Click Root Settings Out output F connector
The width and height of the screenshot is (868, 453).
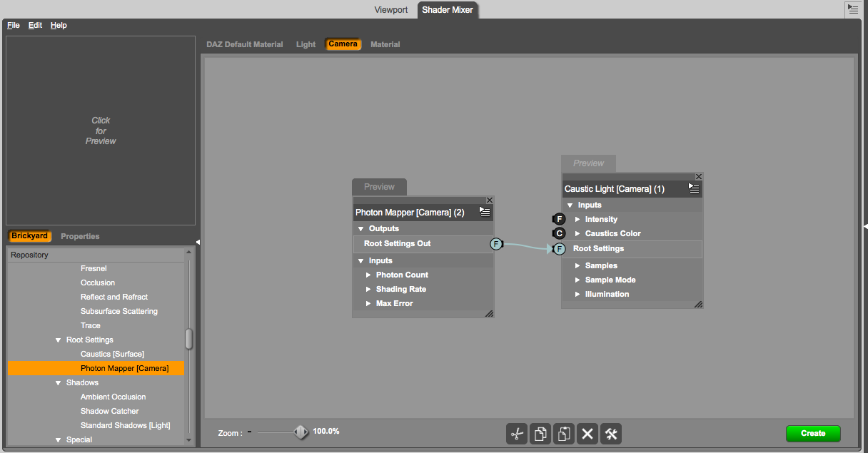click(x=497, y=245)
